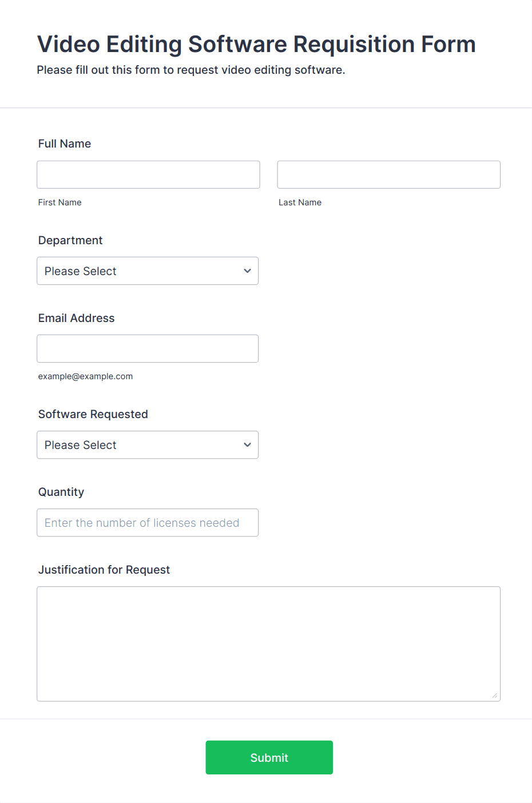Grab the textarea resize handle corner

494,695
